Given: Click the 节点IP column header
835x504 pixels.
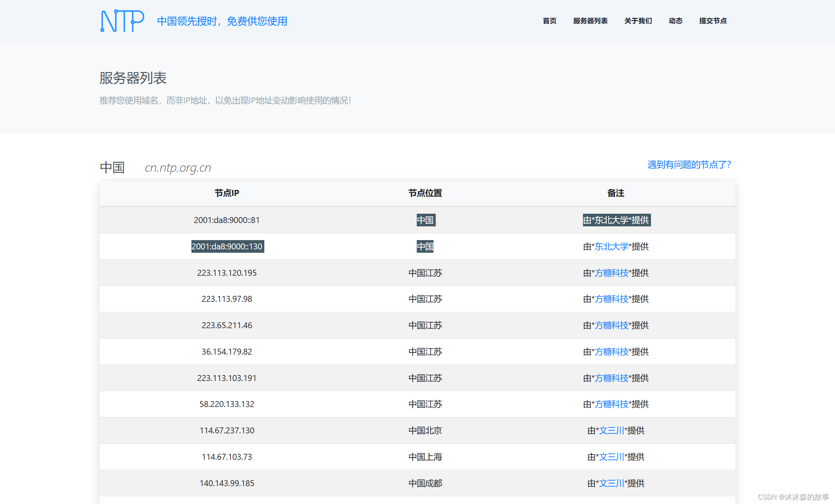Looking at the screenshot, I should (227, 193).
